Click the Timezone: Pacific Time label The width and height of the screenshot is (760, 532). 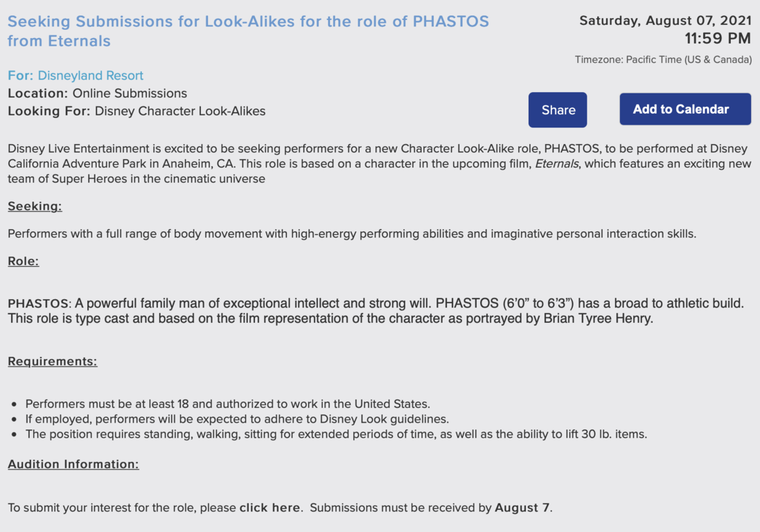663,60
